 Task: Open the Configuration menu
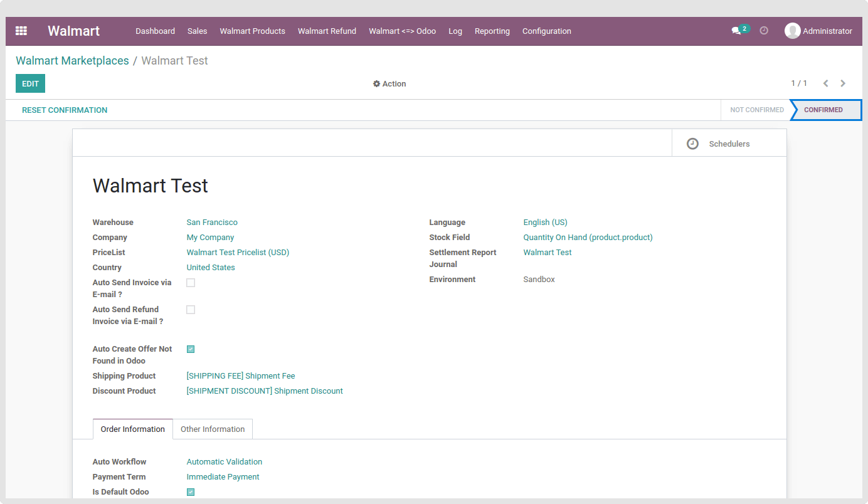coord(546,31)
